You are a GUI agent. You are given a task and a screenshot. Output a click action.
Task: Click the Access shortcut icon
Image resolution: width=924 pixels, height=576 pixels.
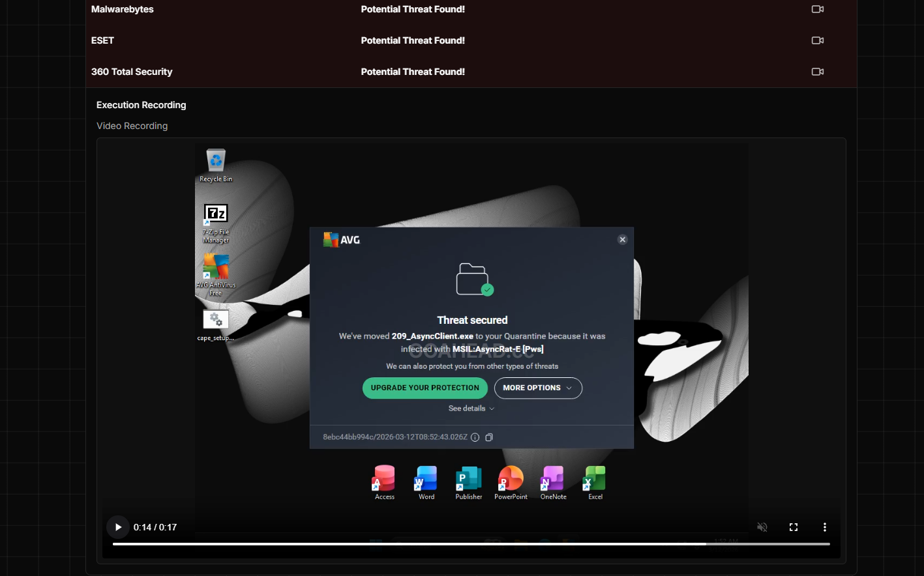[x=385, y=483]
